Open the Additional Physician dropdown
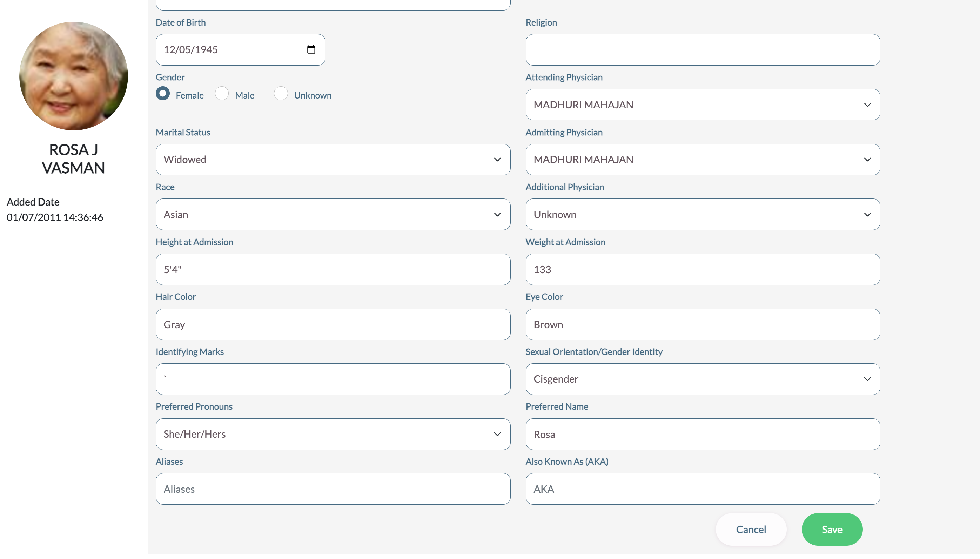Image resolution: width=980 pixels, height=559 pixels. click(x=702, y=214)
